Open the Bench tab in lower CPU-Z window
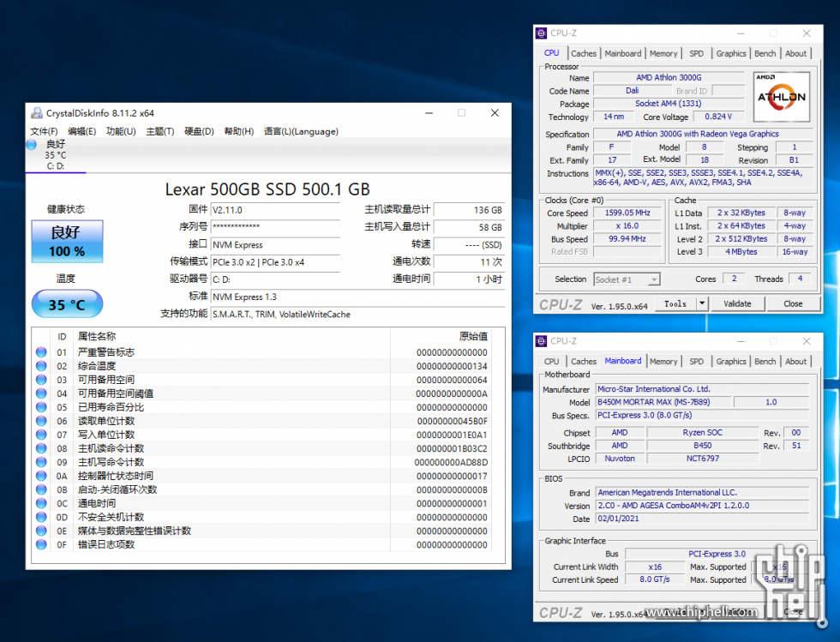 pyautogui.click(x=765, y=362)
